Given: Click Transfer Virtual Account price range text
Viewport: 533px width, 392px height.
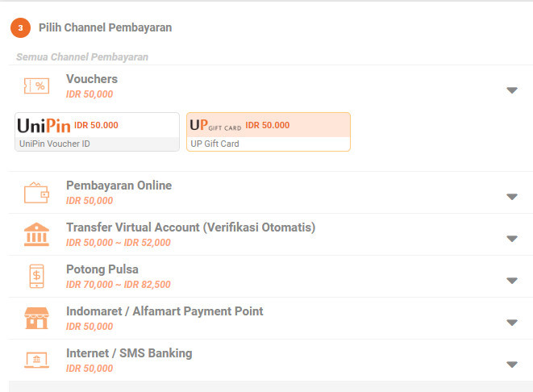Looking at the screenshot, I should 118,243.
